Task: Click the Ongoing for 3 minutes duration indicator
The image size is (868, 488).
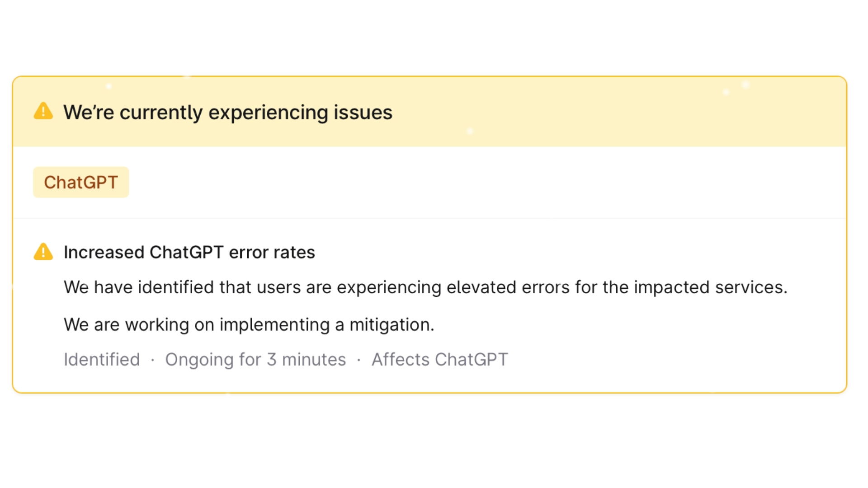Action: 255,359
